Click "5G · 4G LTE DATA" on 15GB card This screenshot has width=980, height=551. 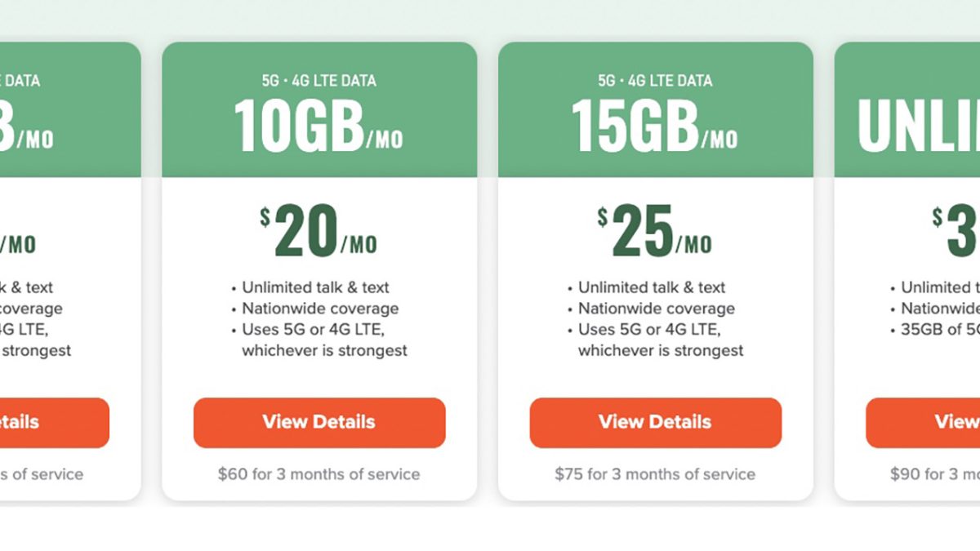(655, 81)
